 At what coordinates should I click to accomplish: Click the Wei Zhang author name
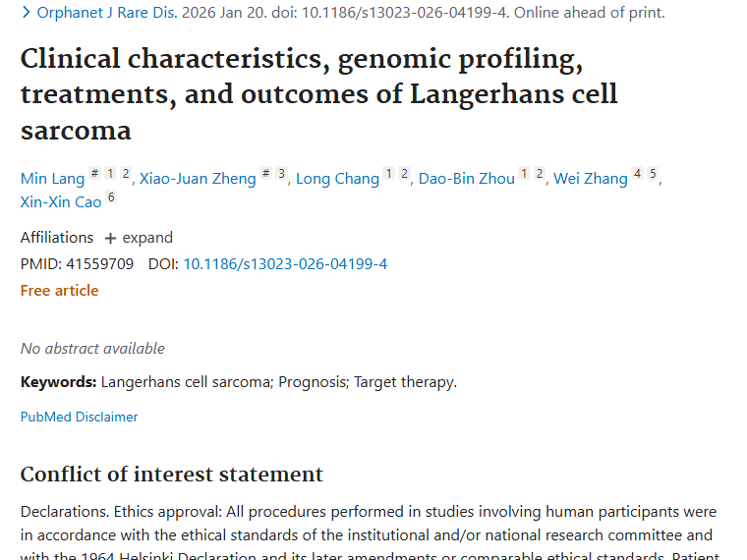point(590,179)
